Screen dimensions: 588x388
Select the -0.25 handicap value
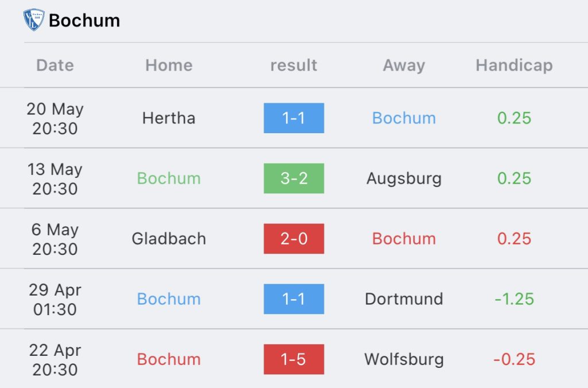[x=514, y=359]
